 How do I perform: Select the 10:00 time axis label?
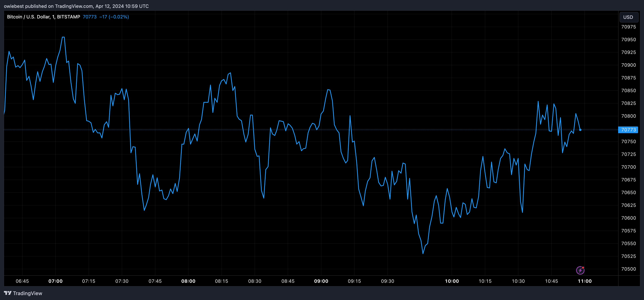pos(452,281)
